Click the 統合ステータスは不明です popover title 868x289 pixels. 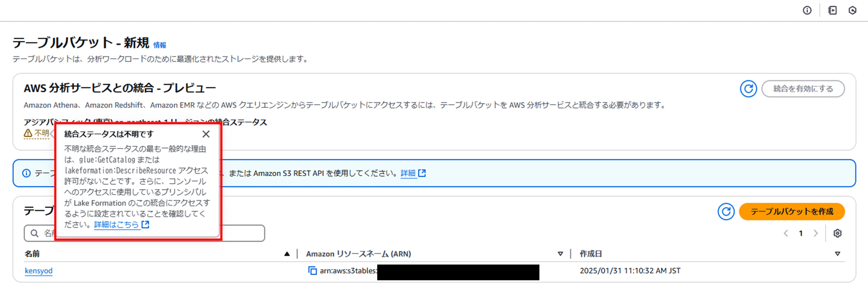coord(108,134)
